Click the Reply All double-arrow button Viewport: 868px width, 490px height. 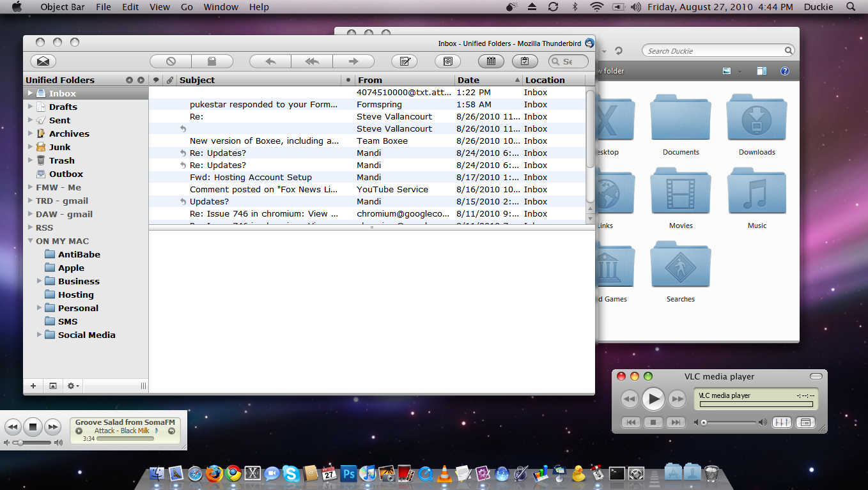[x=312, y=61]
